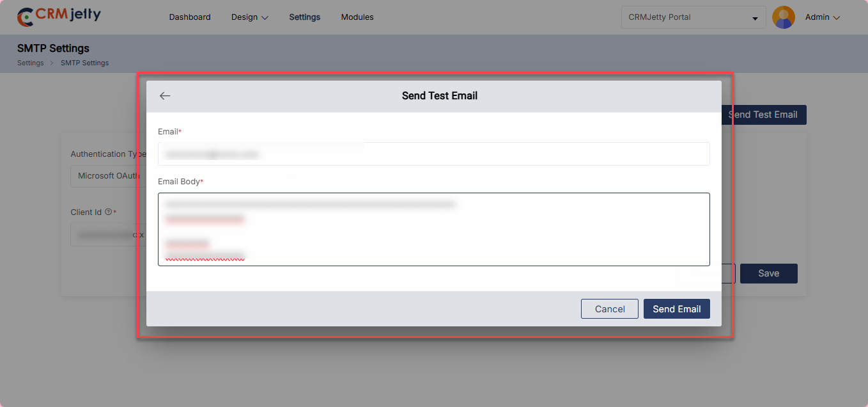The height and width of the screenshot is (407, 868).
Task: Click the Settings breadcrumb link
Action: tap(30, 63)
